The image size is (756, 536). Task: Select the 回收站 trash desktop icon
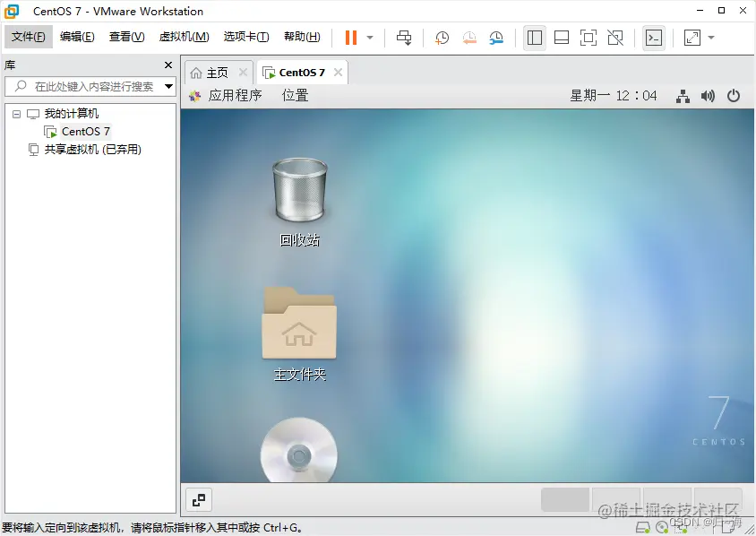pyautogui.click(x=300, y=203)
